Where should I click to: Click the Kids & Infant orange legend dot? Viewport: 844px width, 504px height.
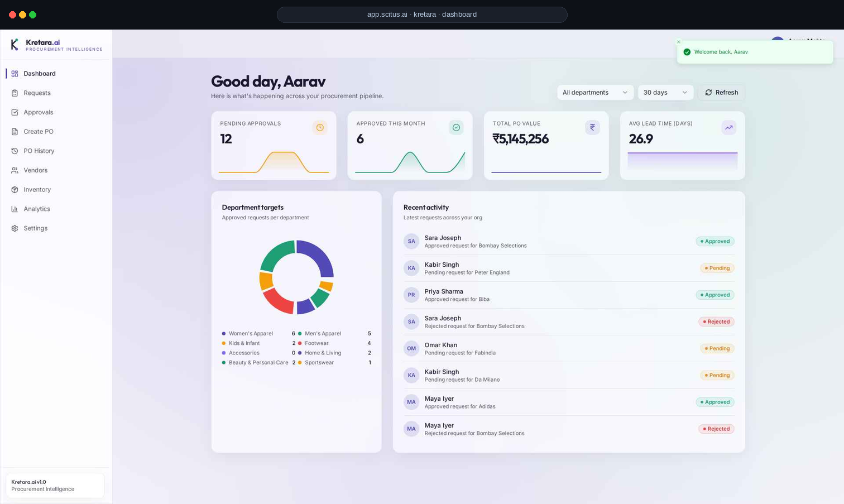pyautogui.click(x=224, y=343)
